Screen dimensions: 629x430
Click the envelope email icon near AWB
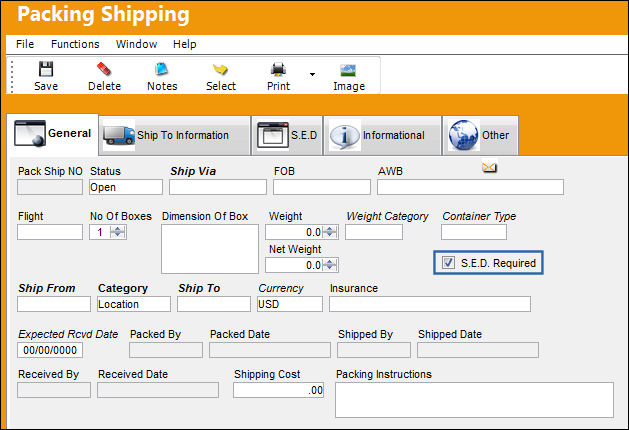click(x=489, y=168)
